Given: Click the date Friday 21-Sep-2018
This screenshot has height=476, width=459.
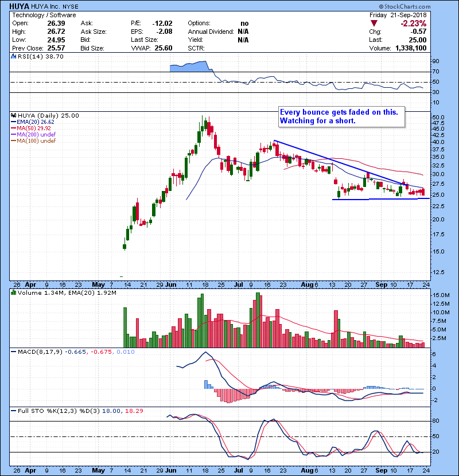Looking at the screenshot, I should pos(398,15).
